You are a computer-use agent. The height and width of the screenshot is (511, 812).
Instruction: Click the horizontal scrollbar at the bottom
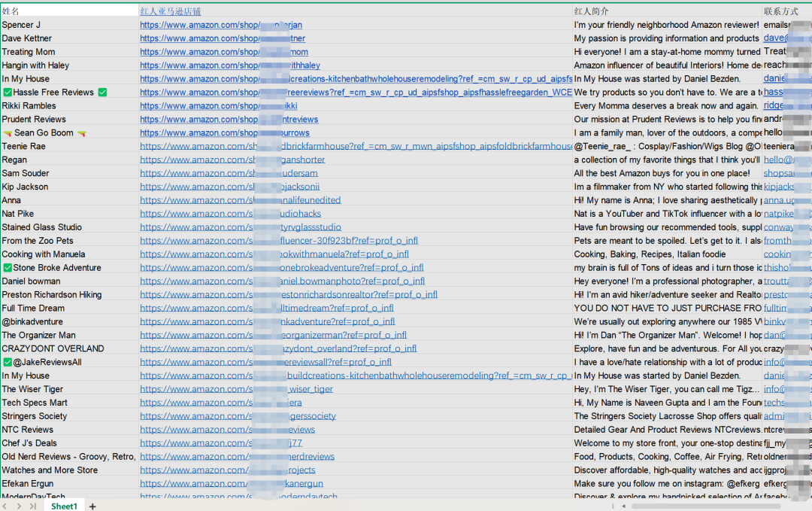[705, 506]
